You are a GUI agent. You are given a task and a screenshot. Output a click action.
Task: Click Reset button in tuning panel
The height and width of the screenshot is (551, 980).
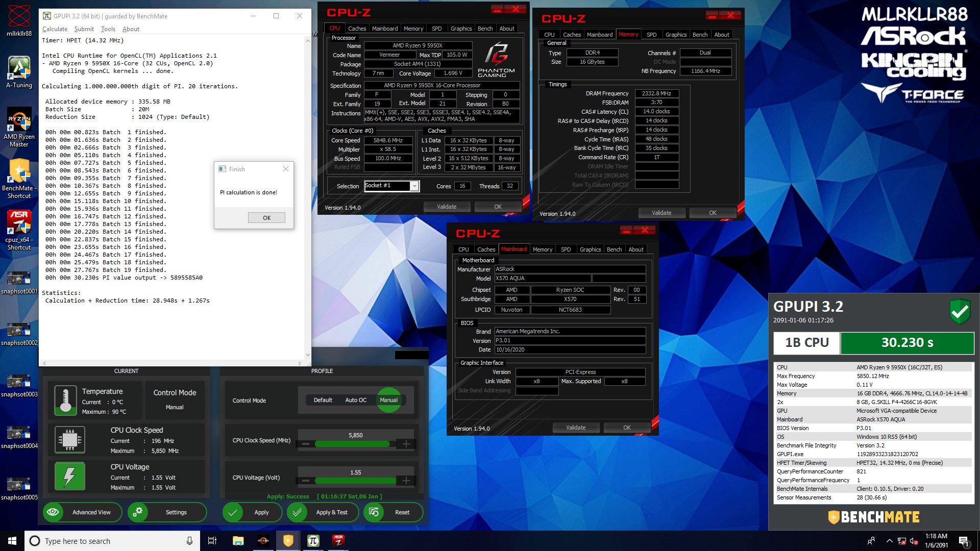pos(393,512)
